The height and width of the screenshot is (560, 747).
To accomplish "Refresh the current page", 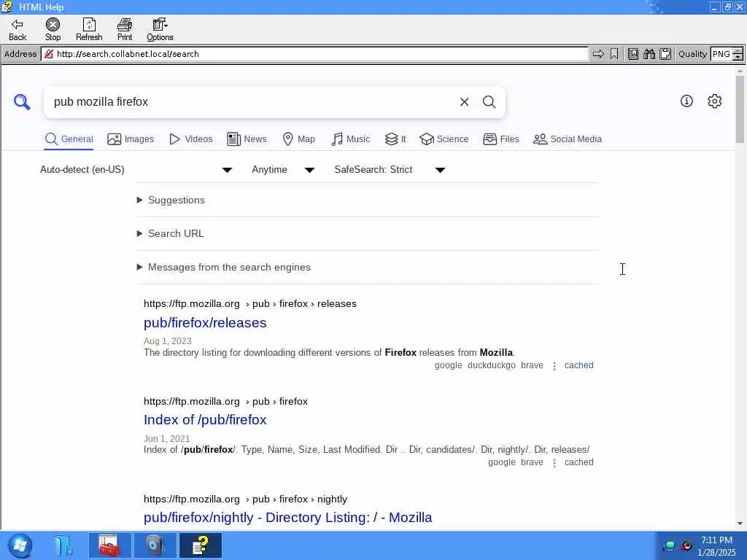I will point(89,29).
